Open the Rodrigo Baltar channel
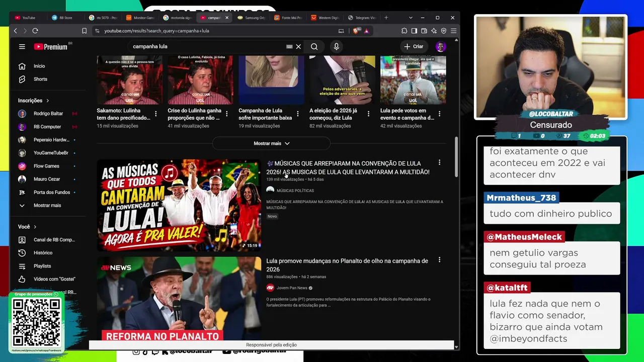644x362 pixels. 48,114
